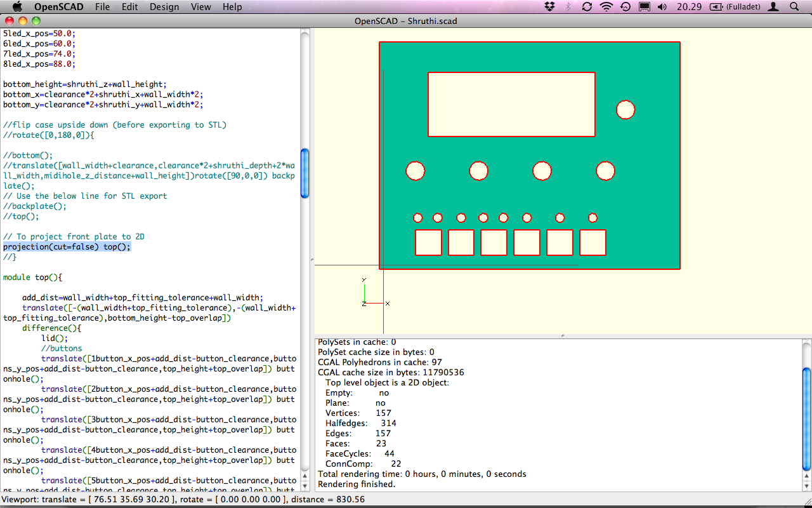The image size is (812, 508).
Task: Open the Design menu
Action: pos(164,7)
